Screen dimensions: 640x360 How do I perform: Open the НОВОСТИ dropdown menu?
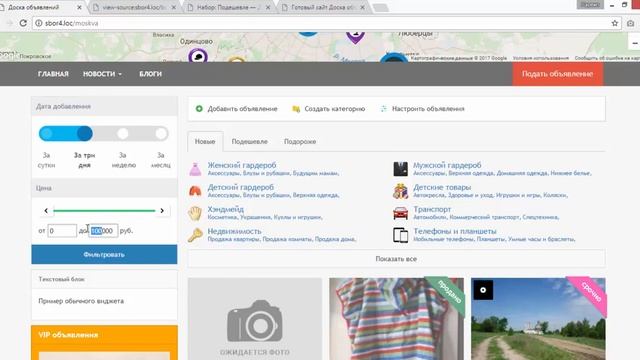[102, 74]
